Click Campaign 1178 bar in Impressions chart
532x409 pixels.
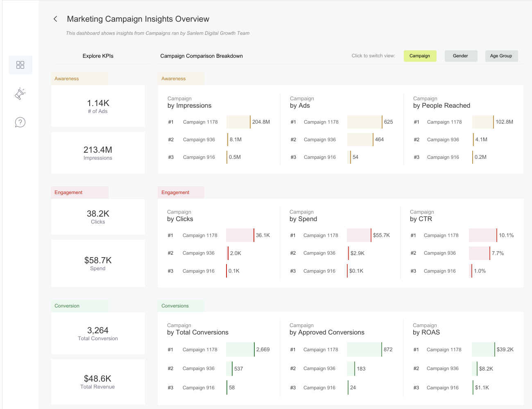[238, 122]
